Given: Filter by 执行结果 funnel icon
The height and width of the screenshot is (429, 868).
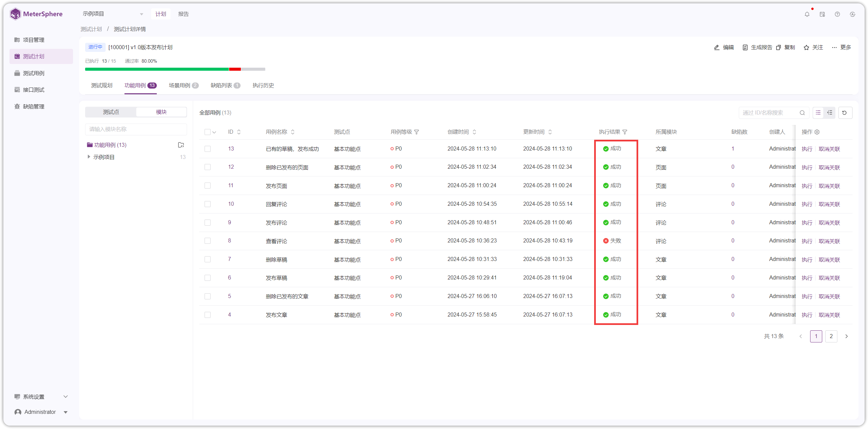Looking at the screenshot, I should coord(625,132).
